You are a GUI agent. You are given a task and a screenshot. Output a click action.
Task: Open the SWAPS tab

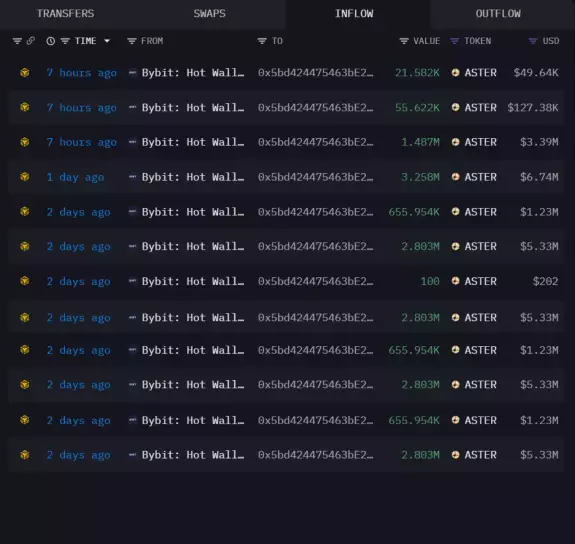click(209, 14)
